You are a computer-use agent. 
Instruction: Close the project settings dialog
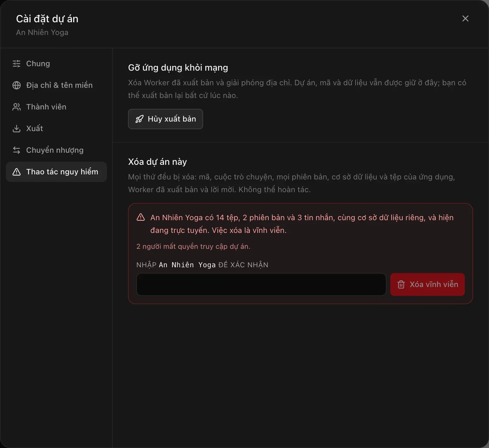tap(465, 18)
